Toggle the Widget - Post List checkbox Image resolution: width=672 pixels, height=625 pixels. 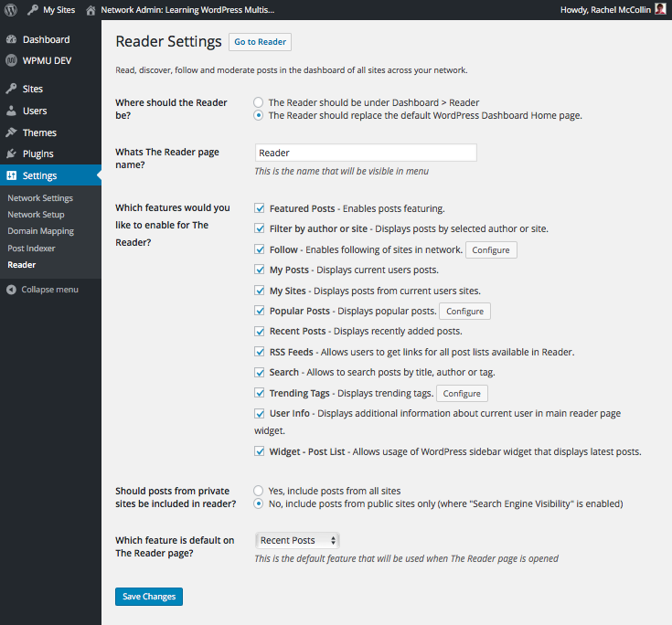click(x=260, y=451)
